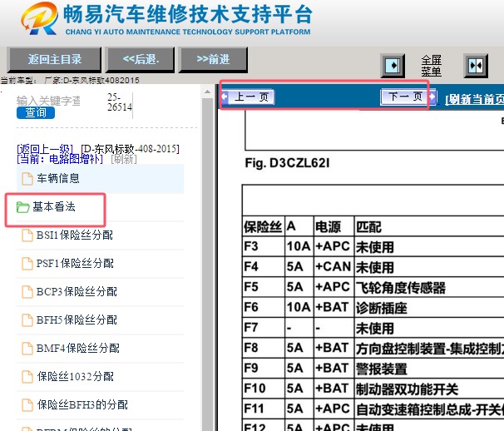Click the F9 警报装置 cell
Screen dimensions: 504x431
pyautogui.click(x=429, y=369)
